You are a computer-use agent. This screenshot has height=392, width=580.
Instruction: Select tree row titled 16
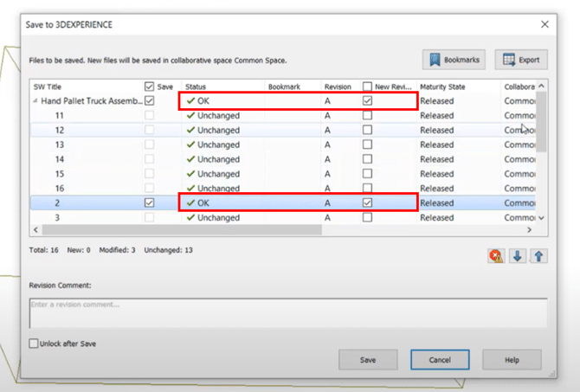(x=60, y=189)
